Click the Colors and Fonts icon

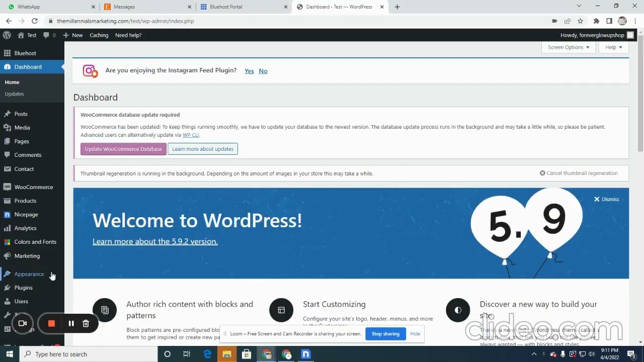pyautogui.click(x=7, y=242)
